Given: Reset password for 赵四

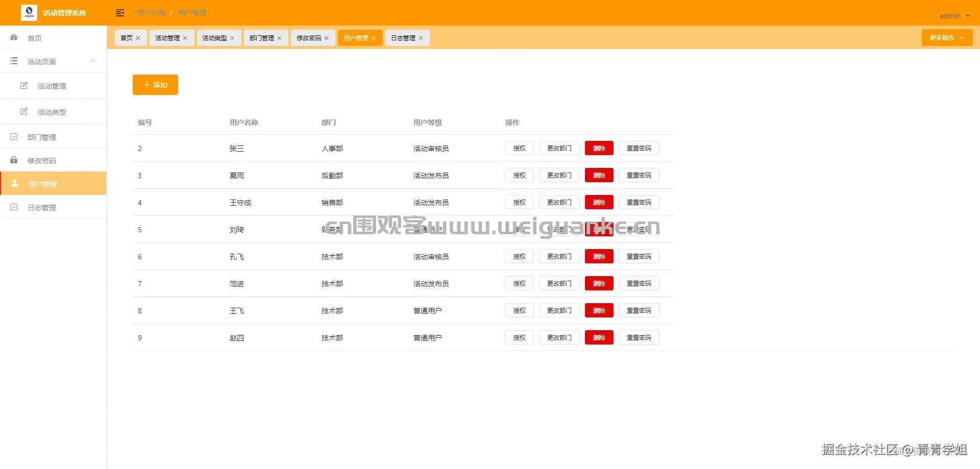Looking at the screenshot, I should click(639, 337).
